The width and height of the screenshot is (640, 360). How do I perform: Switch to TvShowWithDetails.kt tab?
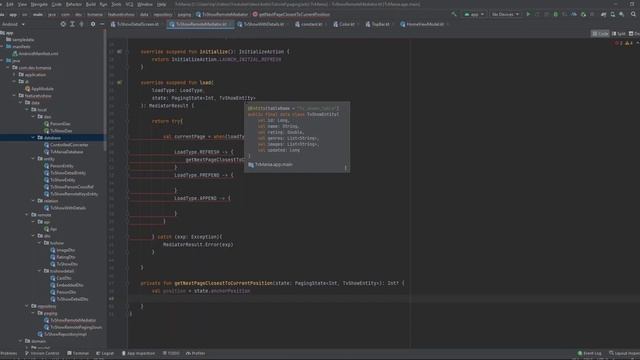pyautogui.click(x=263, y=24)
